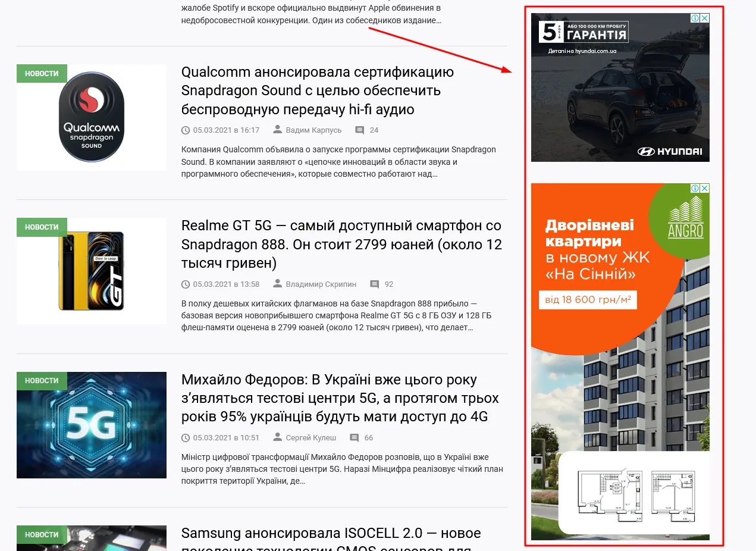Click person icon beside Вадим Карпусь
The image size is (756, 551).
277,130
